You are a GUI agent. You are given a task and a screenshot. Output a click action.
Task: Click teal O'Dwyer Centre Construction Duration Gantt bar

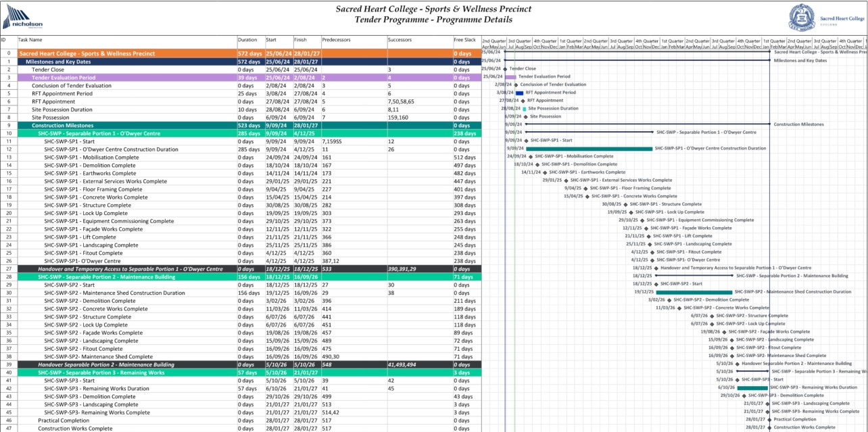589,148
